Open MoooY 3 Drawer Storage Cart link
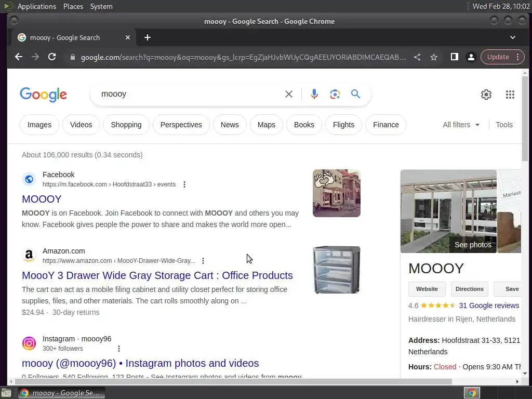This screenshot has height=399, width=532. [x=157, y=275]
